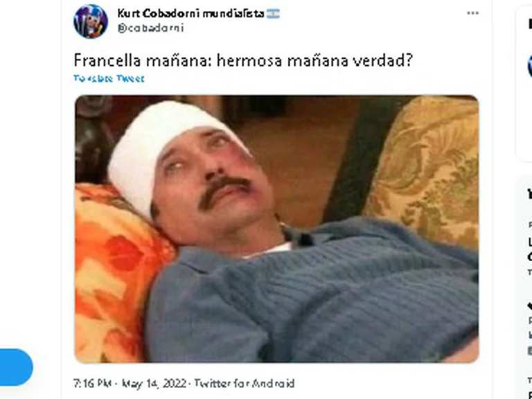532x399 pixels.
Task: Open the Kurt Cobadorni mundialista display name
Action: point(190,14)
